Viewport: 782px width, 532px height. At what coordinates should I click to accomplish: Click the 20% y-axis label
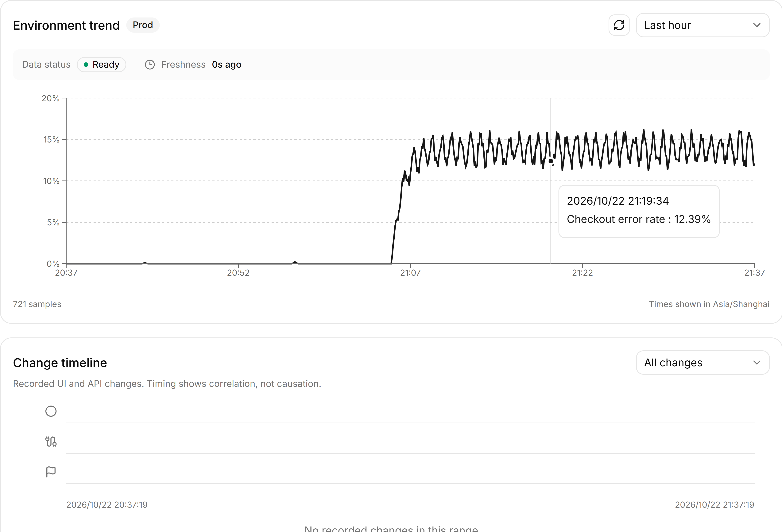point(50,98)
